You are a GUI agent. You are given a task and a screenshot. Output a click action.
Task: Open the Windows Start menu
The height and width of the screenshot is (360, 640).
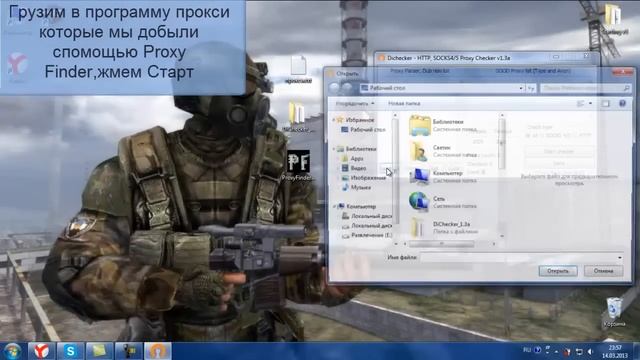click(13, 351)
